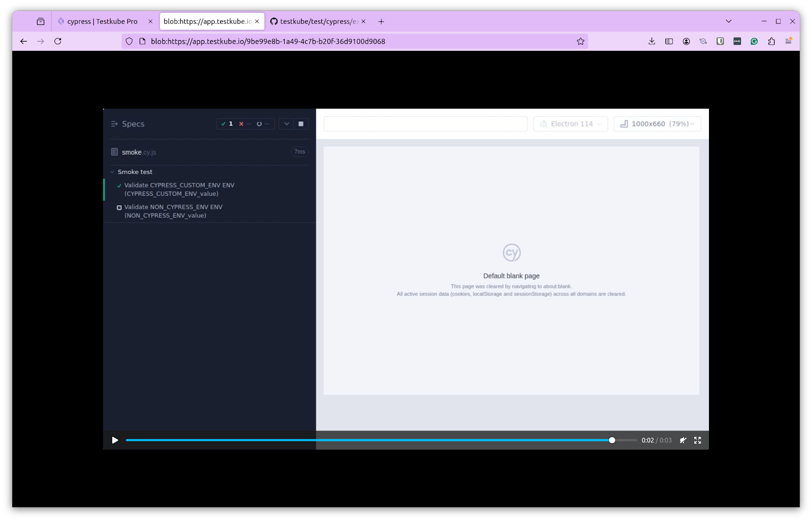
Task: Open the Bitwarden shield extension icon
Action: [720, 41]
